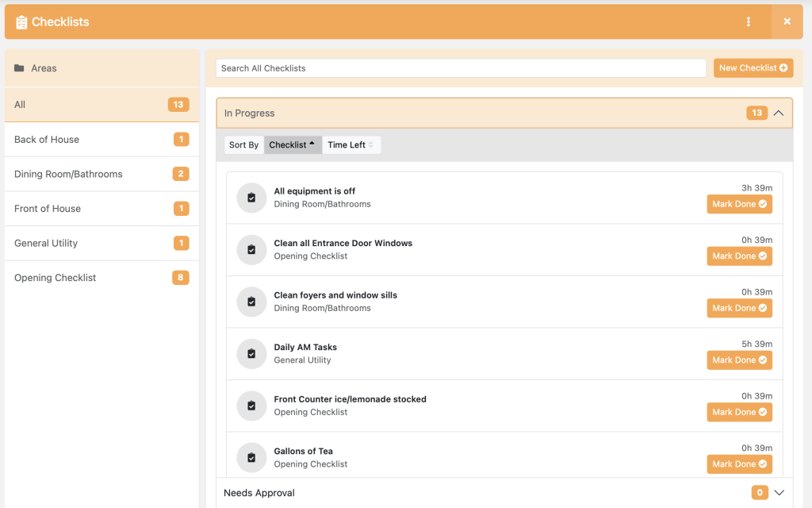The height and width of the screenshot is (508, 812).
Task: Expand the Needs Approval section
Action: click(778, 493)
